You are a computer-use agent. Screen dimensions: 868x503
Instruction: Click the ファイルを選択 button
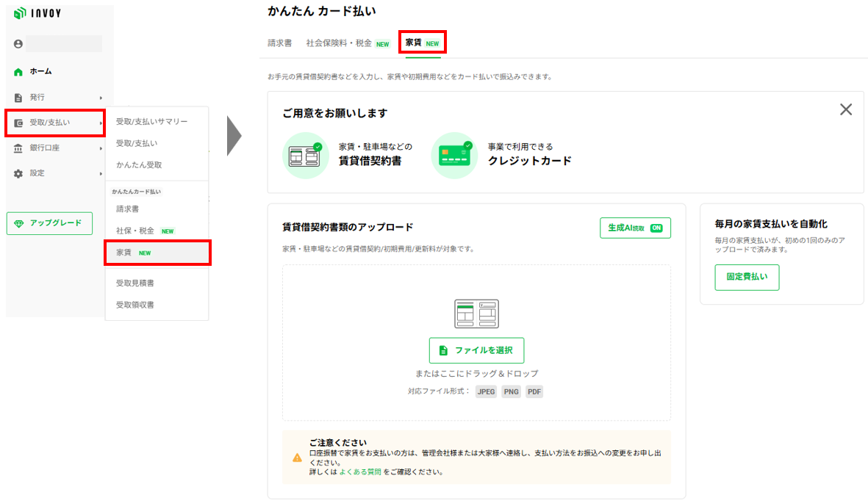476,350
